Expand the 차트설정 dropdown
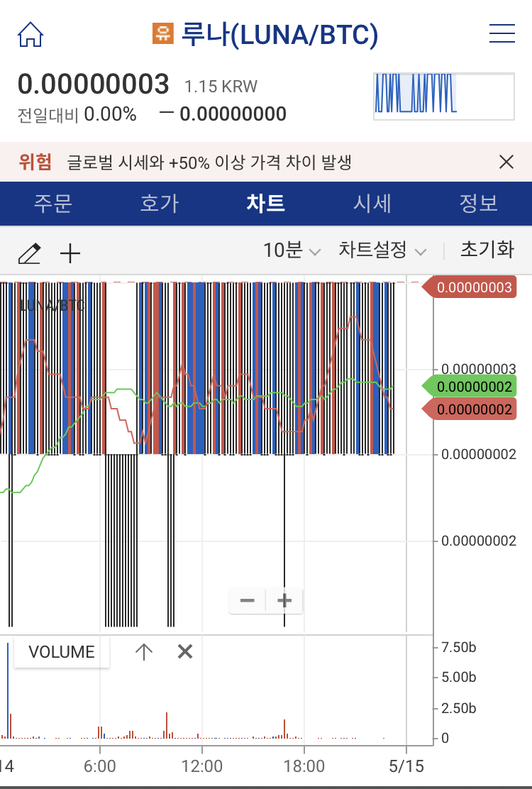The height and width of the screenshot is (789, 532). tap(382, 250)
